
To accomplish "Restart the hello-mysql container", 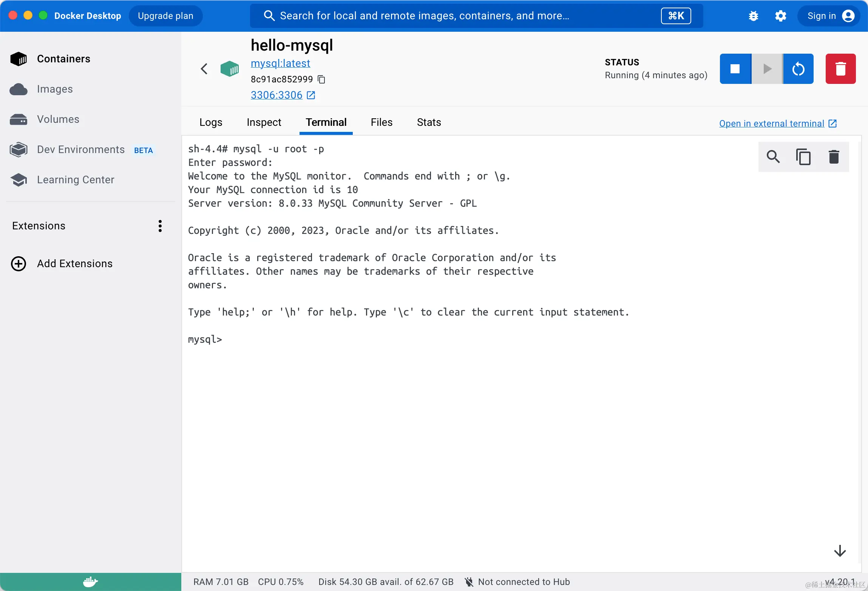I will click(798, 69).
